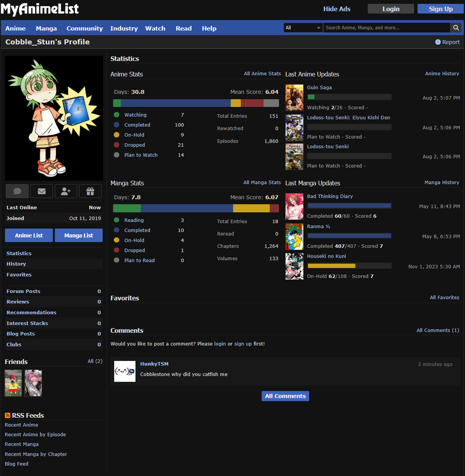The width and height of the screenshot is (465, 476).
Task: Open Recommendations link
Action: (x=31, y=313)
